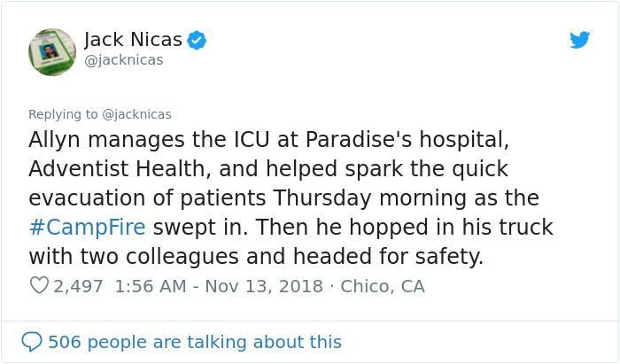
Task: Open the #CampFire hashtag
Action: [87, 227]
